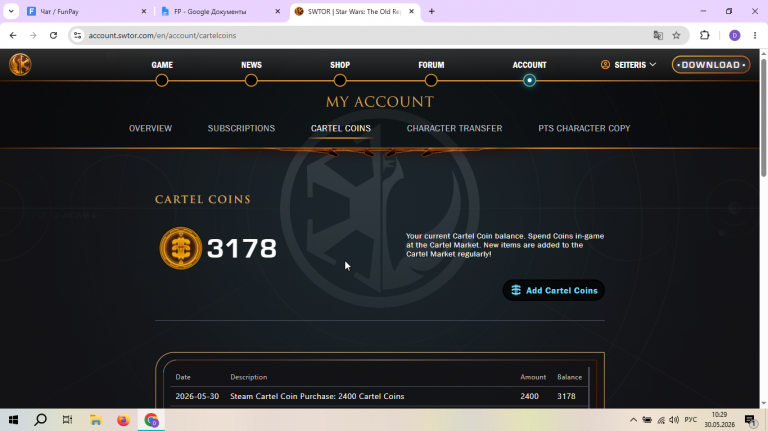
Task: Click the 2400 amount cell
Action: point(529,396)
